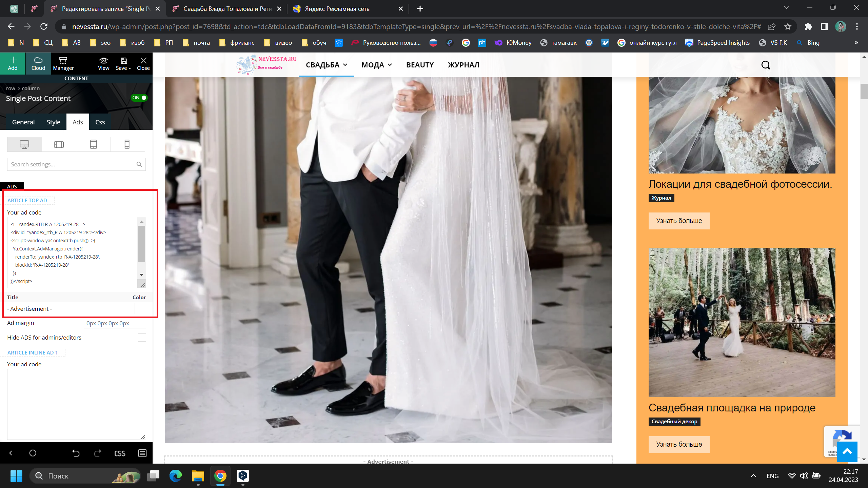Open the tab search dropdown arrow
Viewport: 868px width, 488px height.
point(786,8)
